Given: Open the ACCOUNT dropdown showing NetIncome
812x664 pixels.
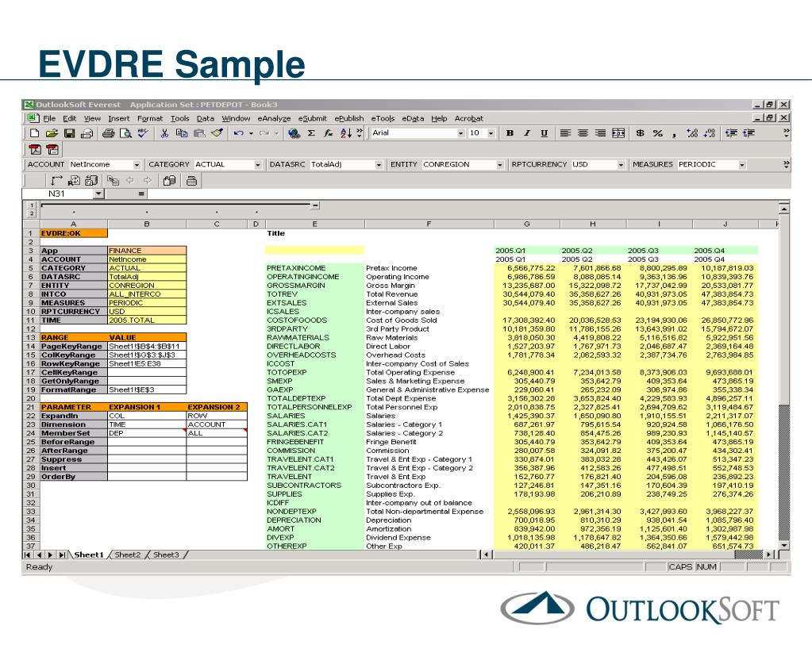Looking at the screenshot, I should click(137, 165).
